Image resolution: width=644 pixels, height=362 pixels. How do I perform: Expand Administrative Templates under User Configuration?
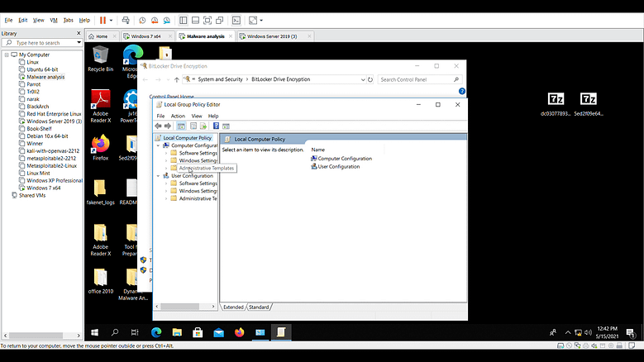pos(166,198)
